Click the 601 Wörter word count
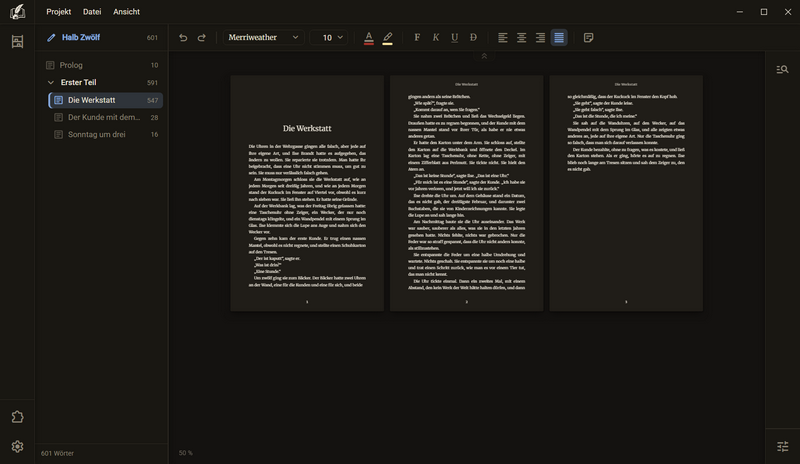This screenshot has height=464, width=800. click(x=57, y=453)
